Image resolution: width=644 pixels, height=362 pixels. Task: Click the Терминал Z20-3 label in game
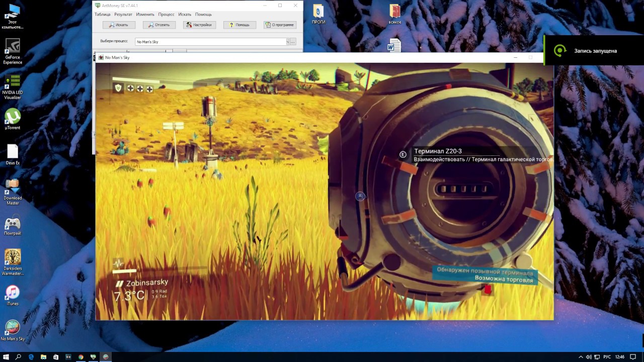click(438, 151)
